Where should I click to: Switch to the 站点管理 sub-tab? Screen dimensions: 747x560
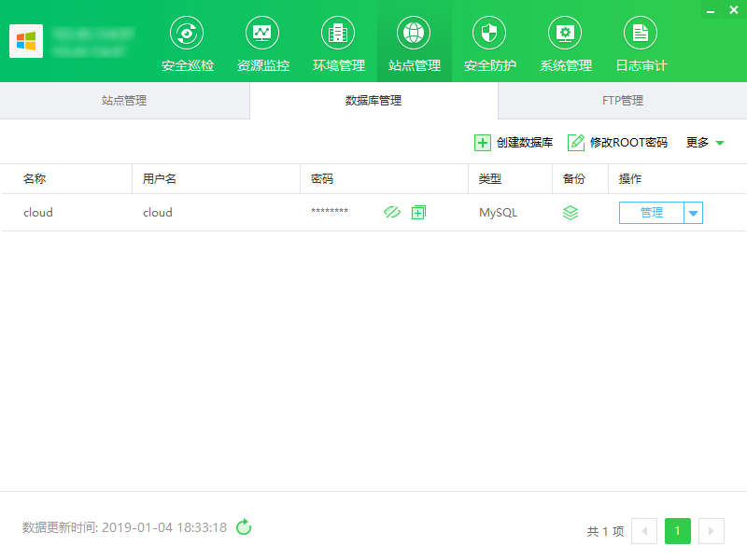[124, 101]
